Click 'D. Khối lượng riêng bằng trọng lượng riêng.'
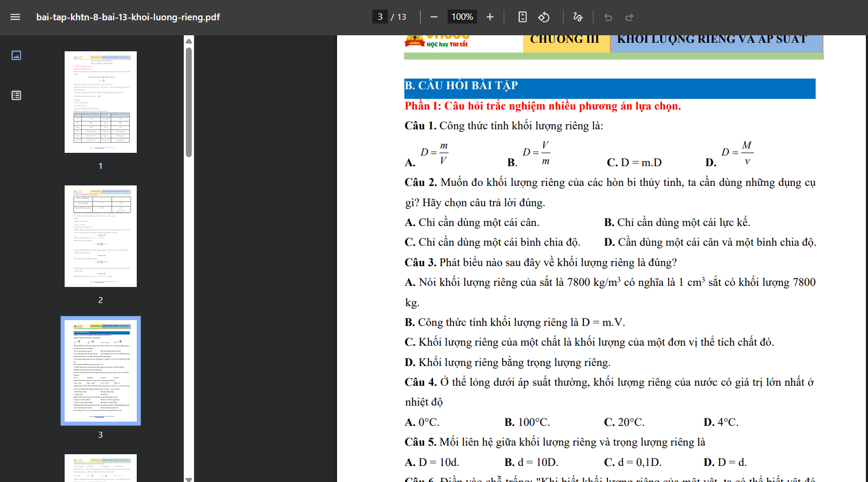Screen dimensions: 868x482 coord(507,362)
